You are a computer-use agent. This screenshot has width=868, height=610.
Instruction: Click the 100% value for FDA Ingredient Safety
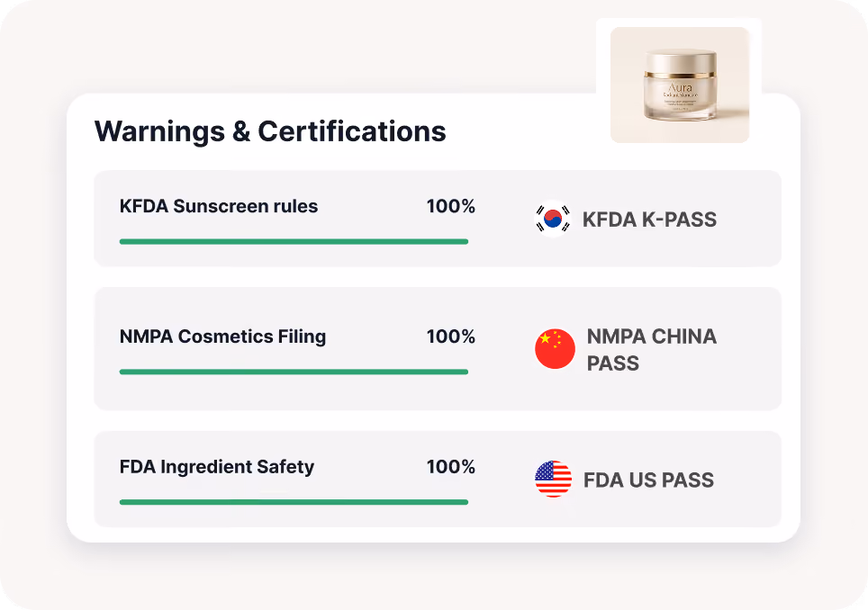[x=450, y=467]
